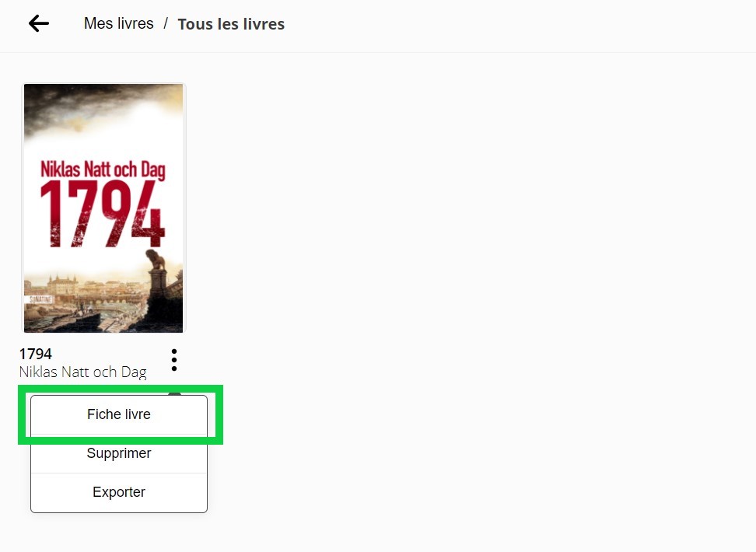Screen dimensions: 756x552
Task: Click the red author name on the cover
Action: point(103,169)
